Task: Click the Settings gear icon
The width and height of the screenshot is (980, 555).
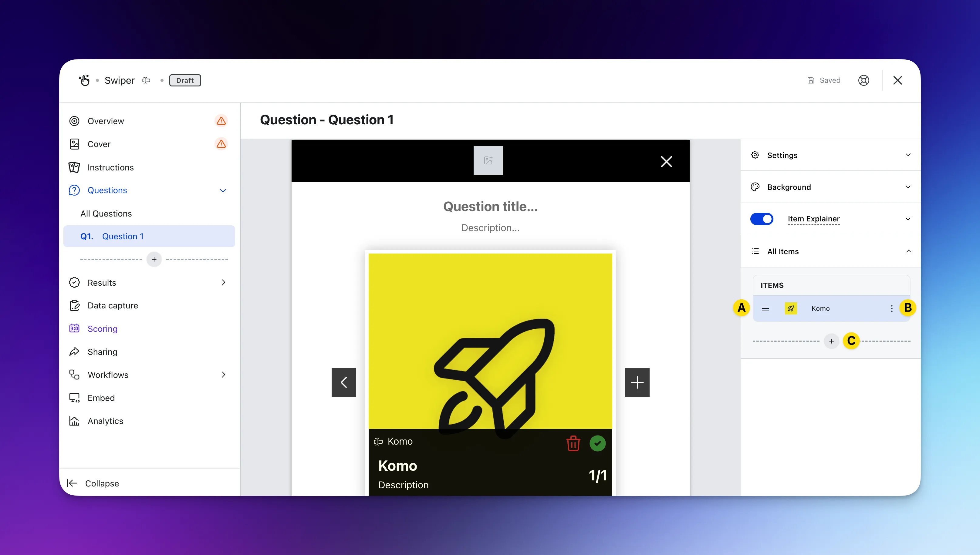Action: click(x=755, y=155)
